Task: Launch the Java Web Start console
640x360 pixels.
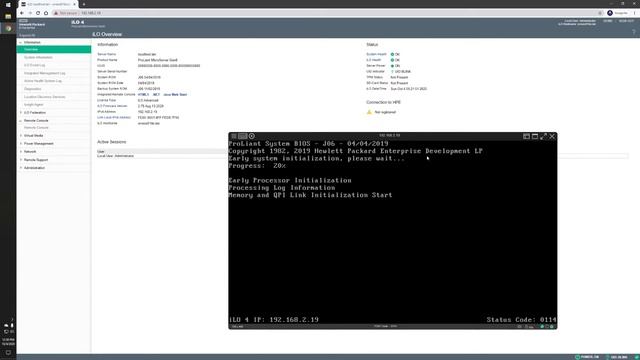Action: 175,95
